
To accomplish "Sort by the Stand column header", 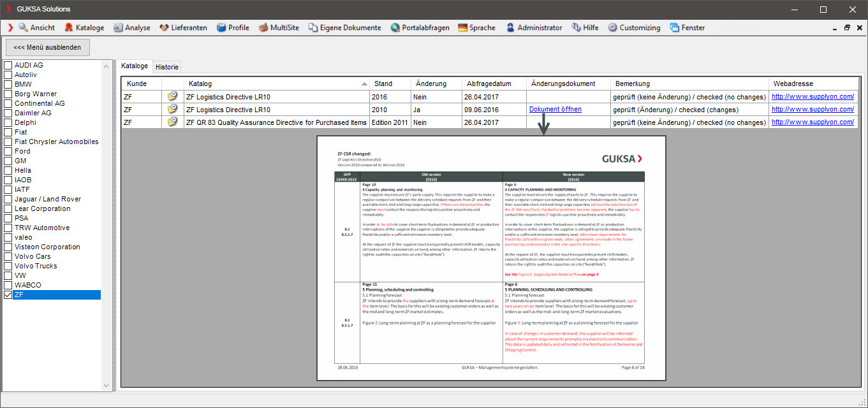I will tap(390, 84).
